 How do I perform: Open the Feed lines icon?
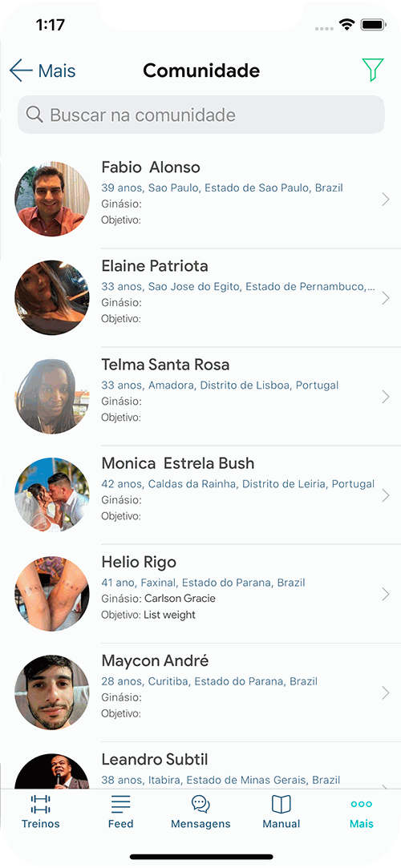tap(121, 804)
